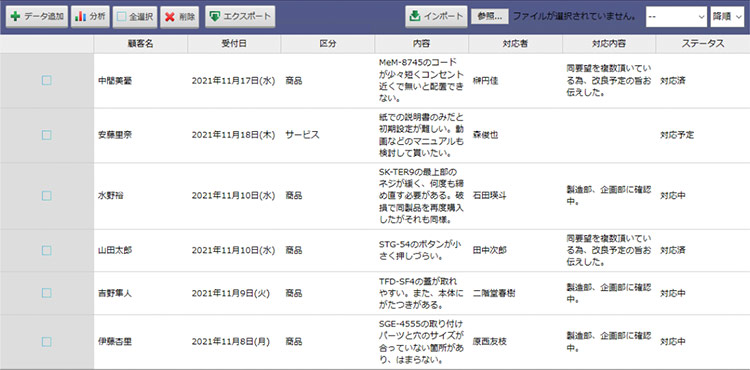Click handler name 原西友枝
Image resolution: width=750 pixels, height=370 pixels.
tap(489, 342)
